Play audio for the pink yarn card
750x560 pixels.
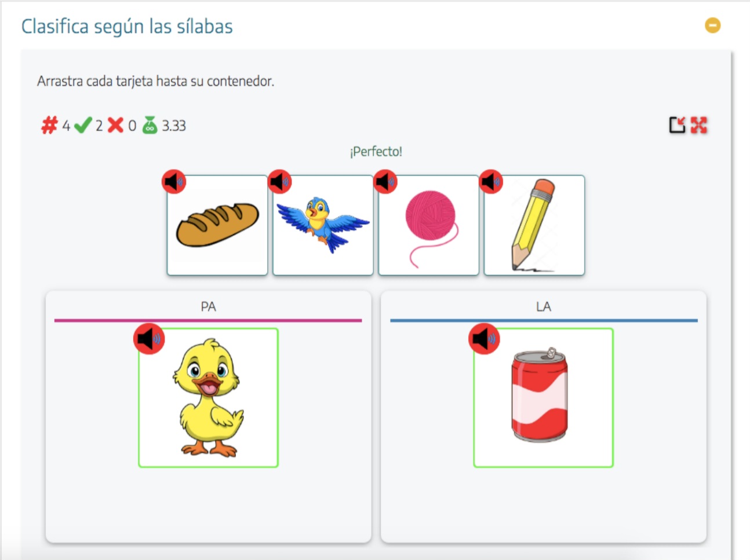[x=385, y=182]
